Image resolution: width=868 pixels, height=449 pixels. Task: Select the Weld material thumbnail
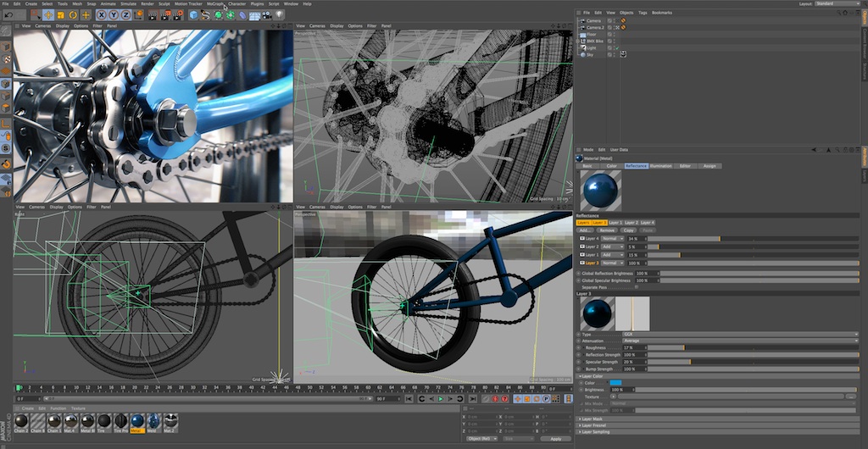click(154, 423)
